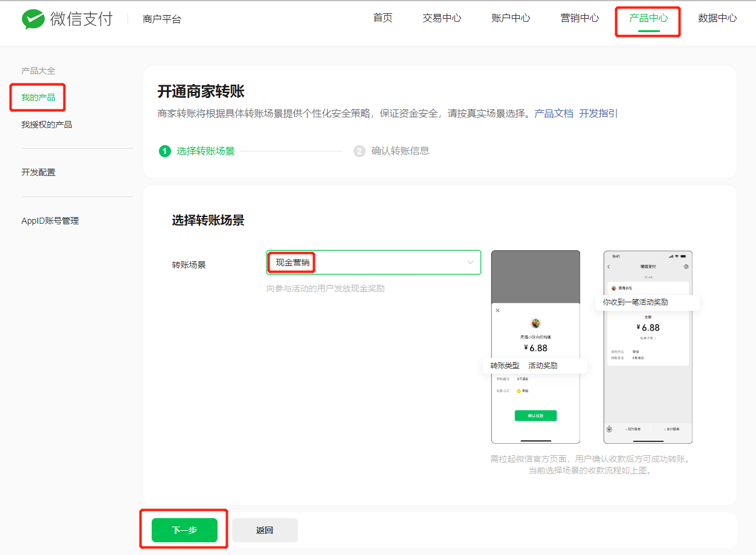The height and width of the screenshot is (555, 756).
Task: Open the 账户中心 tab
Action: 511,18
